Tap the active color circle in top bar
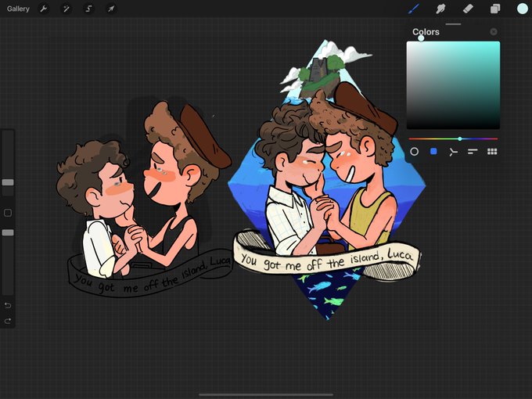Image resolution: width=532 pixels, height=399 pixels. coord(522,9)
